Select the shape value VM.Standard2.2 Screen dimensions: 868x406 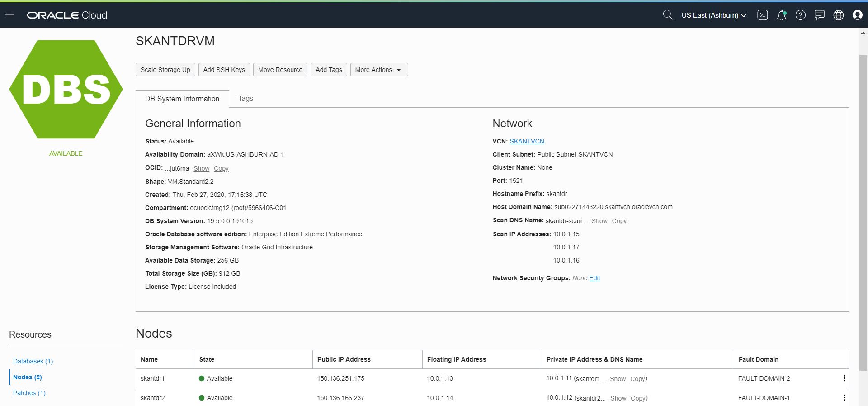191,182
